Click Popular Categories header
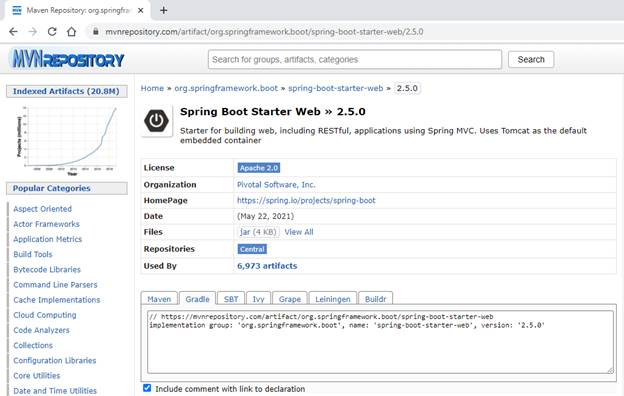 click(x=66, y=188)
